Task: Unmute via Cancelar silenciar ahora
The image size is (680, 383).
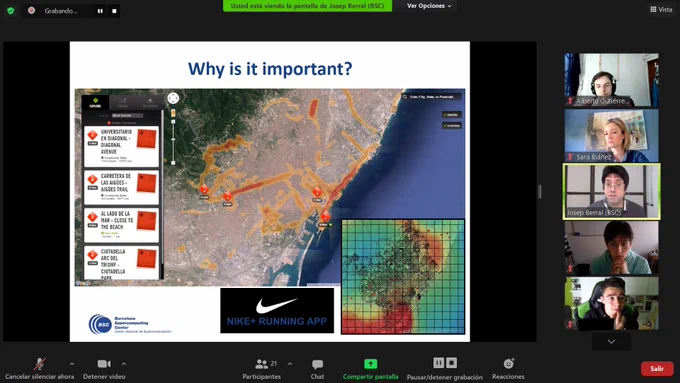Action: click(x=39, y=369)
